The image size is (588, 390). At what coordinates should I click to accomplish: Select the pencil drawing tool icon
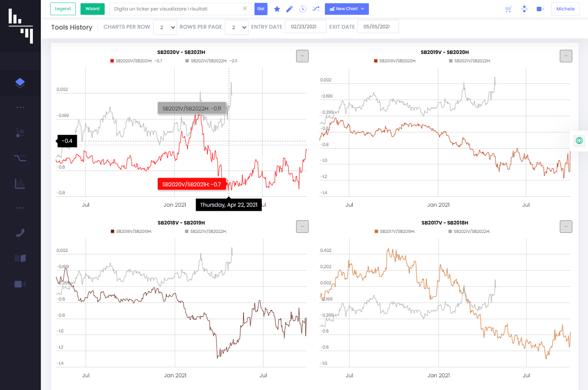[289, 9]
